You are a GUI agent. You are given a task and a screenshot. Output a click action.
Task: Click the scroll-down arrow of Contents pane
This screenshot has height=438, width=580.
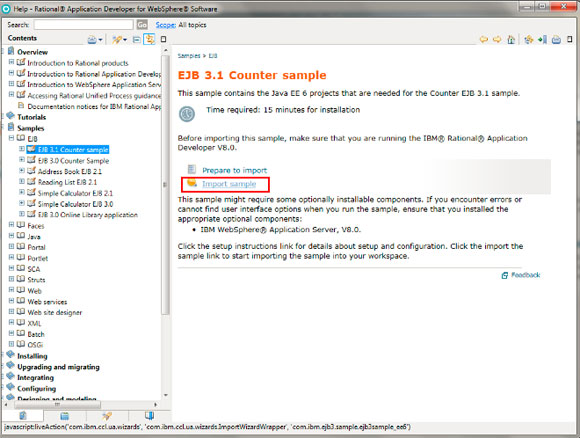coord(166,395)
